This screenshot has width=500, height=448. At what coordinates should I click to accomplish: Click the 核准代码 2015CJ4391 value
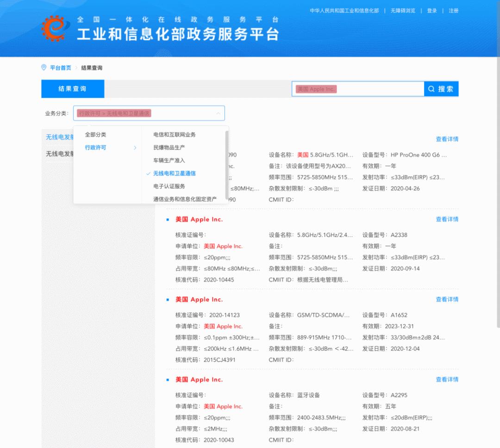[x=219, y=360]
